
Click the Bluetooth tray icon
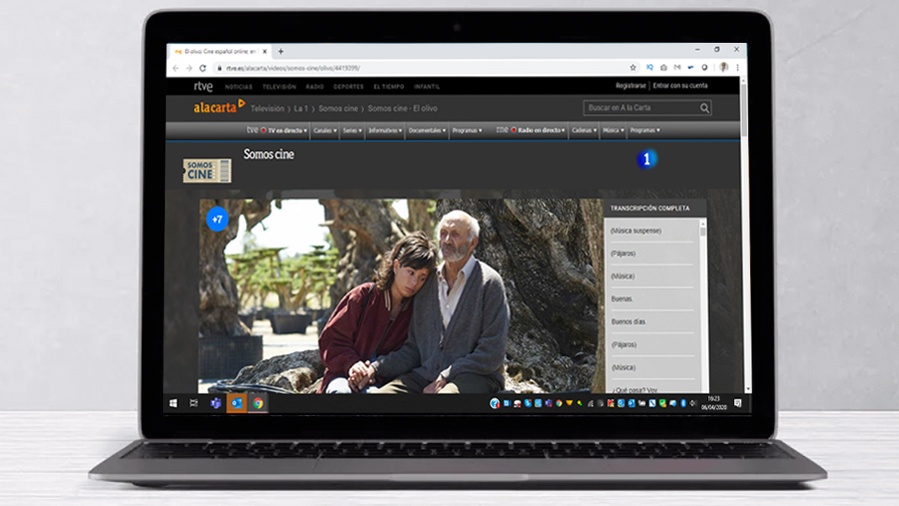point(683,403)
